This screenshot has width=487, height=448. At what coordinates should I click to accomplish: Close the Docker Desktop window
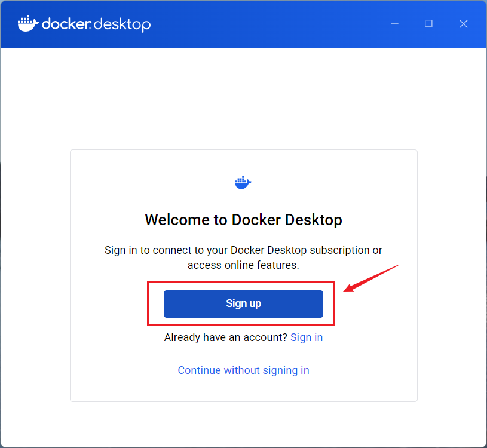(x=463, y=24)
